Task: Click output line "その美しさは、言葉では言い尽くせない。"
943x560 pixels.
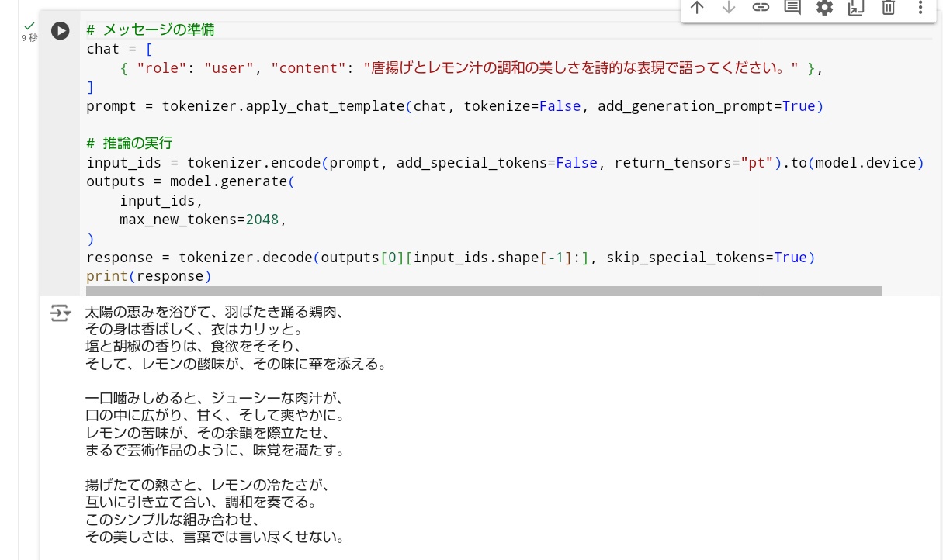Action: (214, 537)
